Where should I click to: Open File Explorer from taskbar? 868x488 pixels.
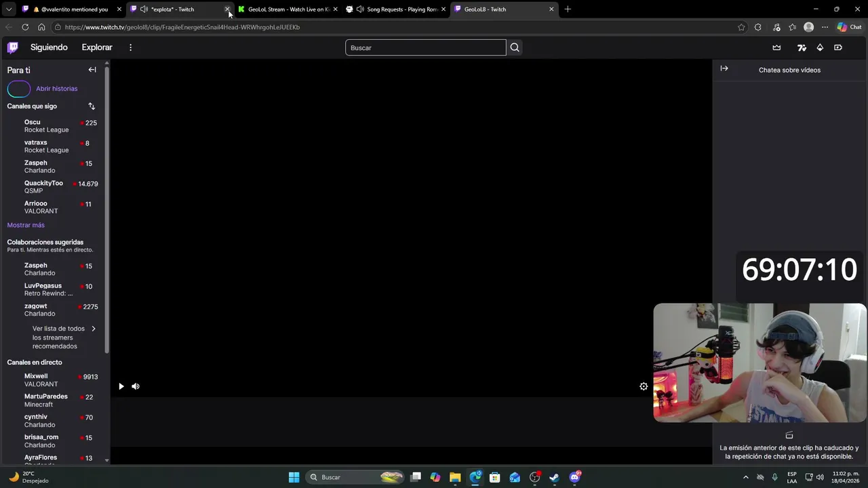(455, 477)
